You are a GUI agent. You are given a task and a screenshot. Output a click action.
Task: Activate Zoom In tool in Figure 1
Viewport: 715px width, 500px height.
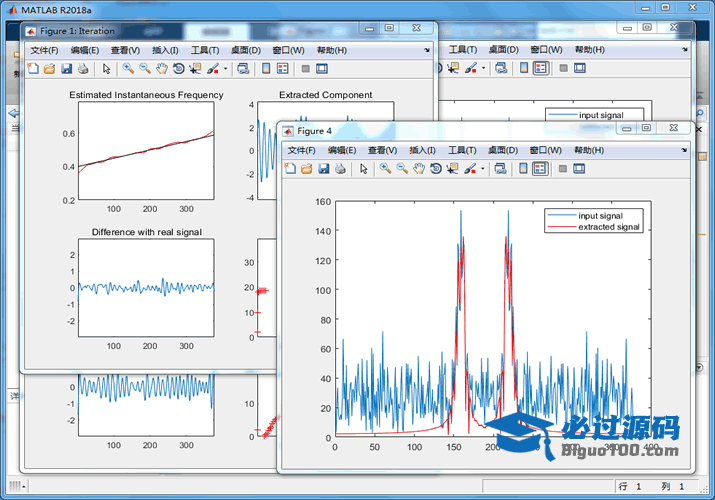click(x=129, y=69)
